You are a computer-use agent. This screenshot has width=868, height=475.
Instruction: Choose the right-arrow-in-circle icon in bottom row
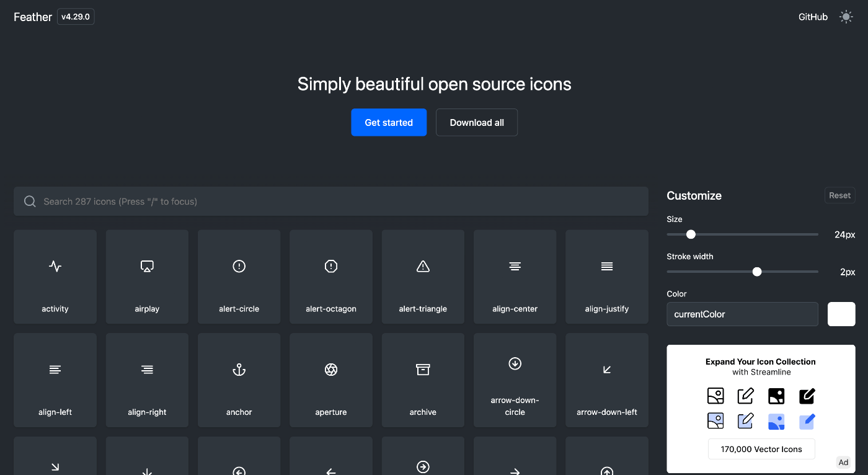click(423, 466)
